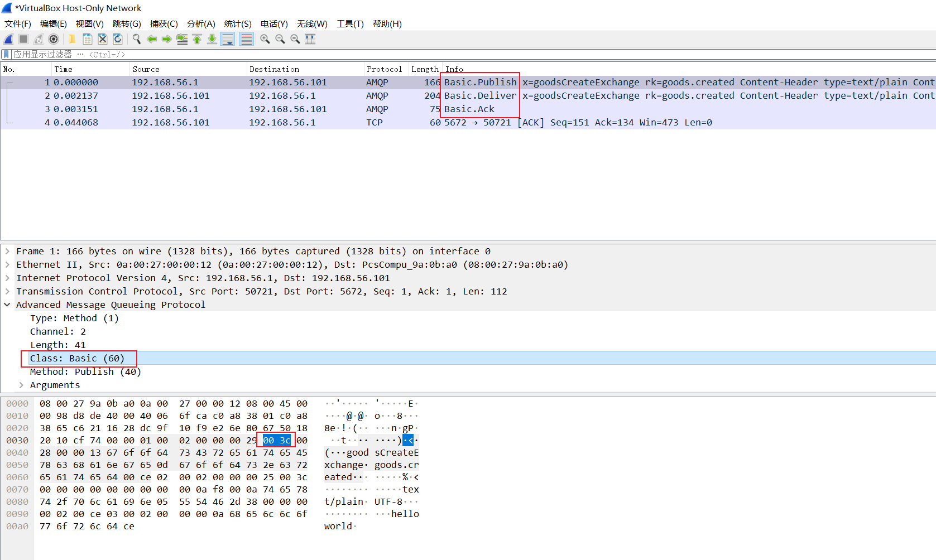Click the Wireshark fin icon in title bar
Viewport: 936px width, 560px height.
[x=7, y=8]
